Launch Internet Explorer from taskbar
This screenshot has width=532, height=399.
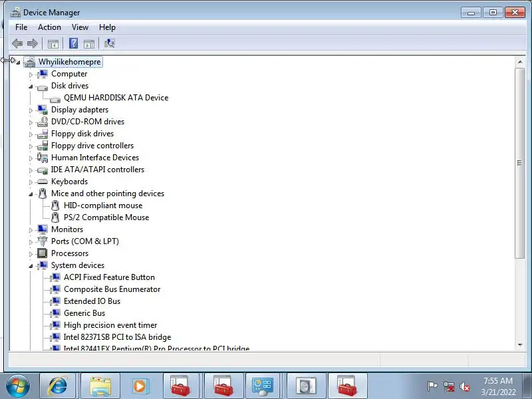point(58,386)
